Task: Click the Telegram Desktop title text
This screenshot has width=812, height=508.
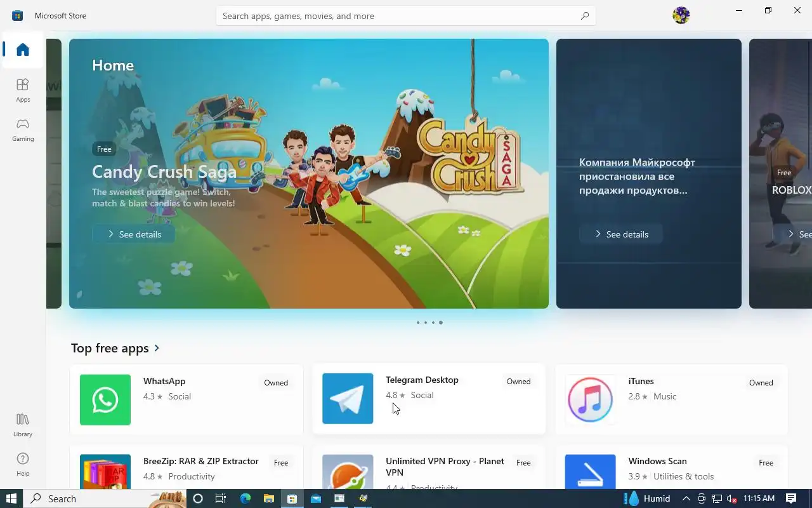Action: 422,380
